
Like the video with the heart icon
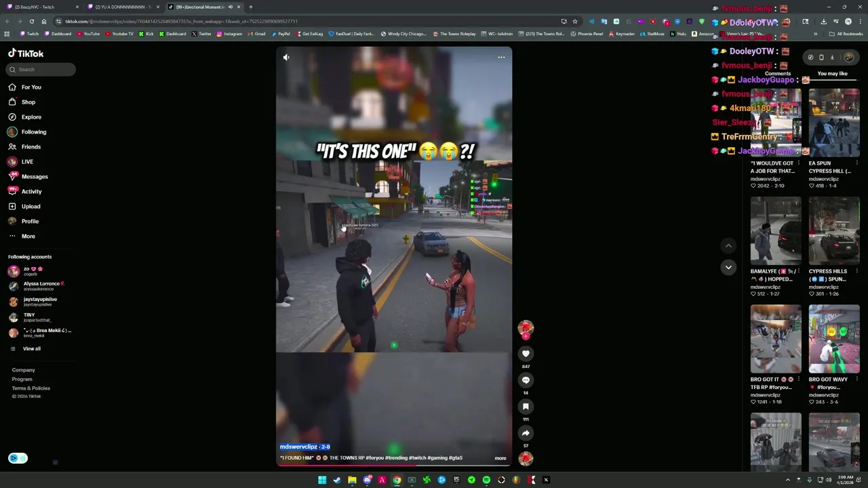[x=526, y=354]
